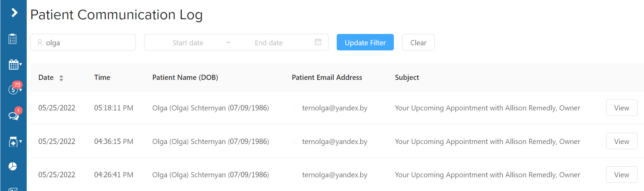The image size is (644, 191).
Task: Select the End date field
Action: click(269, 43)
